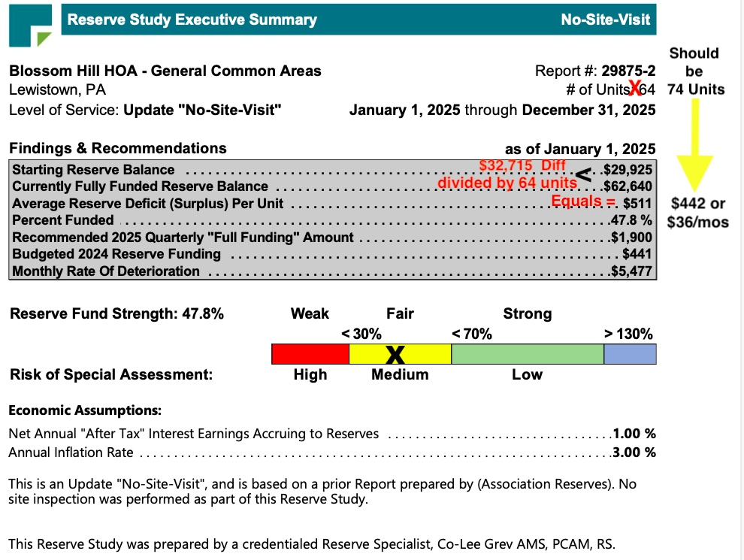Select the "January 1, 2025 through December 31, 2025" date range

coord(503,110)
